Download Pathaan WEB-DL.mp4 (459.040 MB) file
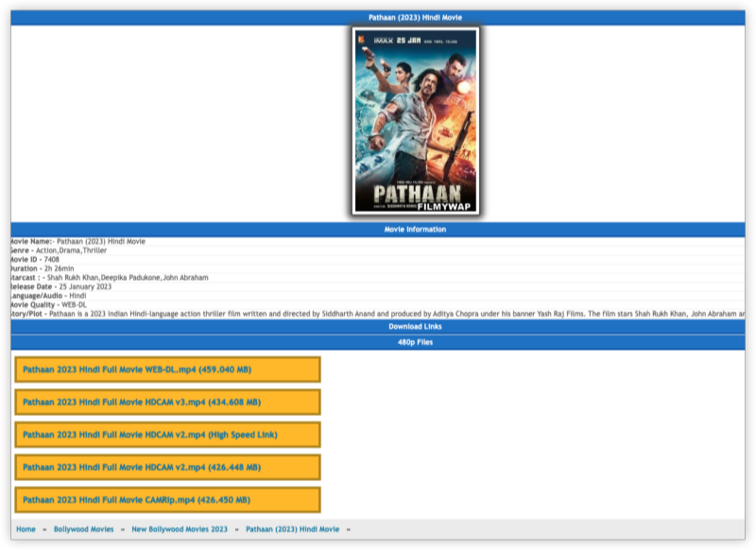Viewport: 756px width, 551px height. [x=167, y=370]
